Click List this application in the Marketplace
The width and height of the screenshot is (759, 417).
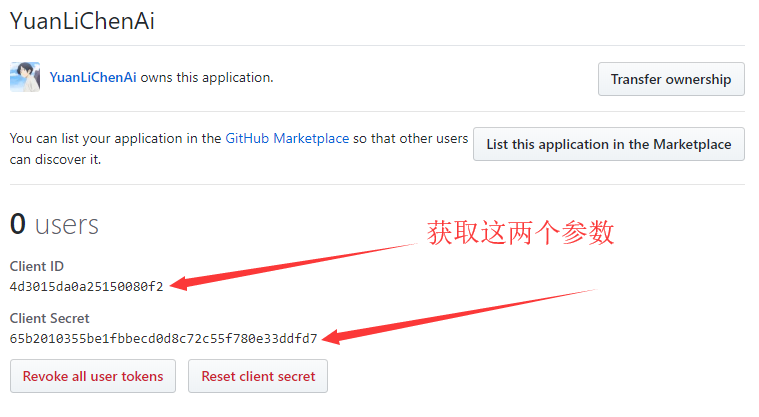pos(608,144)
